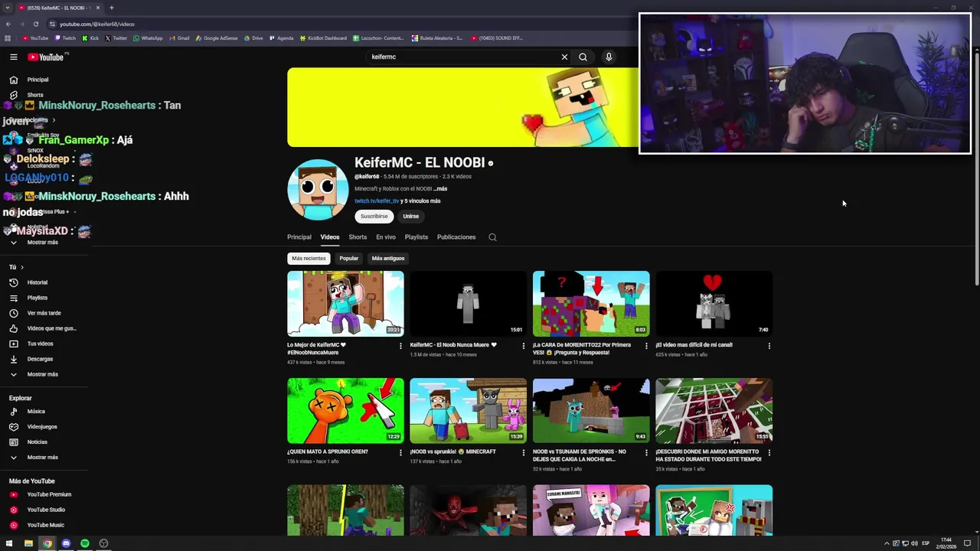Open options for QUIEN MATO A SPRUNKI OREN video
Image resolution: width=980 pixels, height=551 pixels.
click(400, 453)
